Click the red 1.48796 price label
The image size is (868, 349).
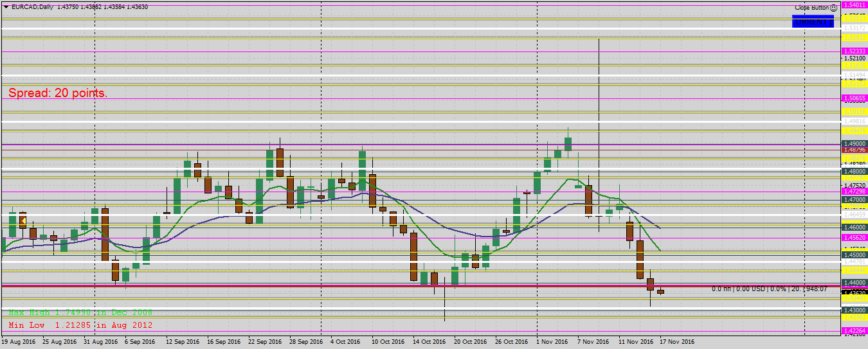tap(854, 150)
